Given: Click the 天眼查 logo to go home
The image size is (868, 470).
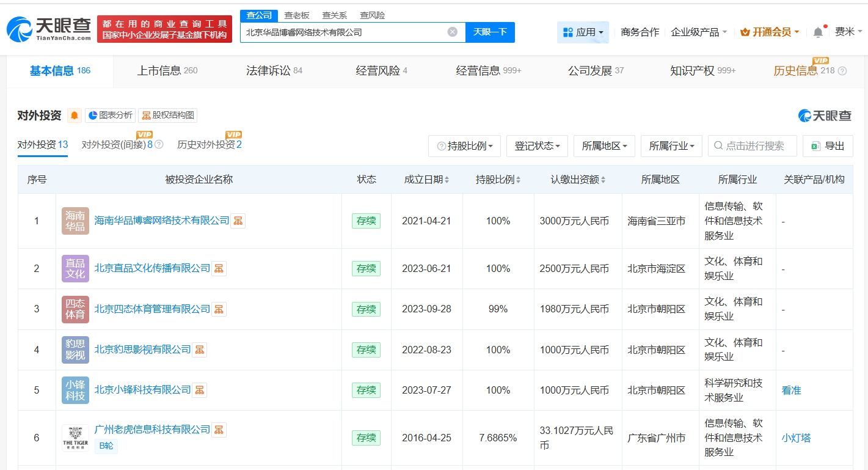Looking at the screenshot, I should [49, 29].
